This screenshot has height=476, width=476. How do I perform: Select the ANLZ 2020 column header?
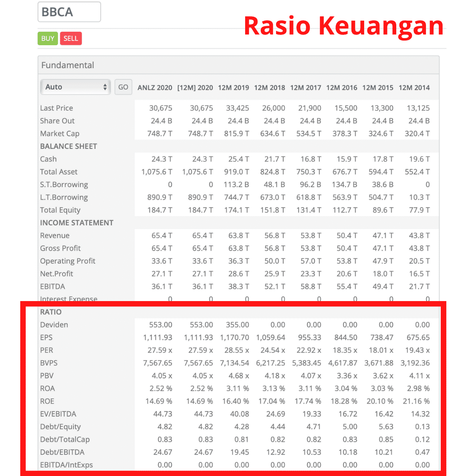(x=155, y=88)
